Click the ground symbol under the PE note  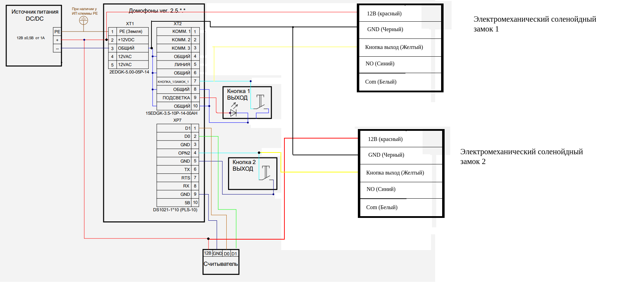[84, 21]
